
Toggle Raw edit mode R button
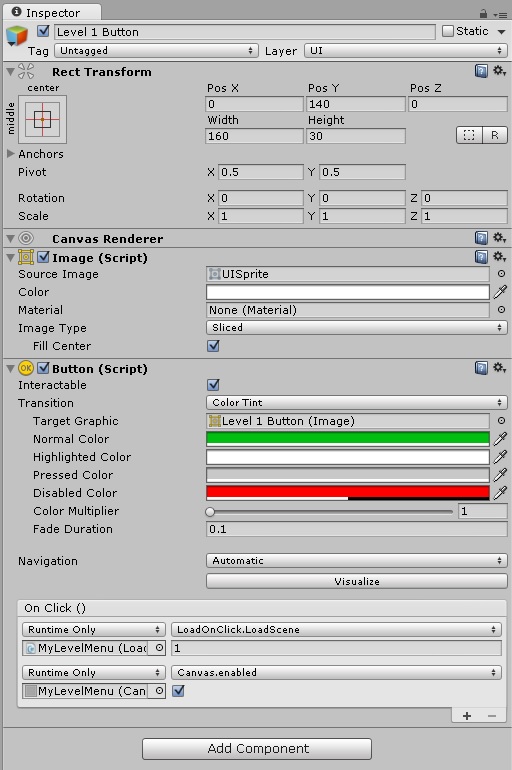click(495, 135)
